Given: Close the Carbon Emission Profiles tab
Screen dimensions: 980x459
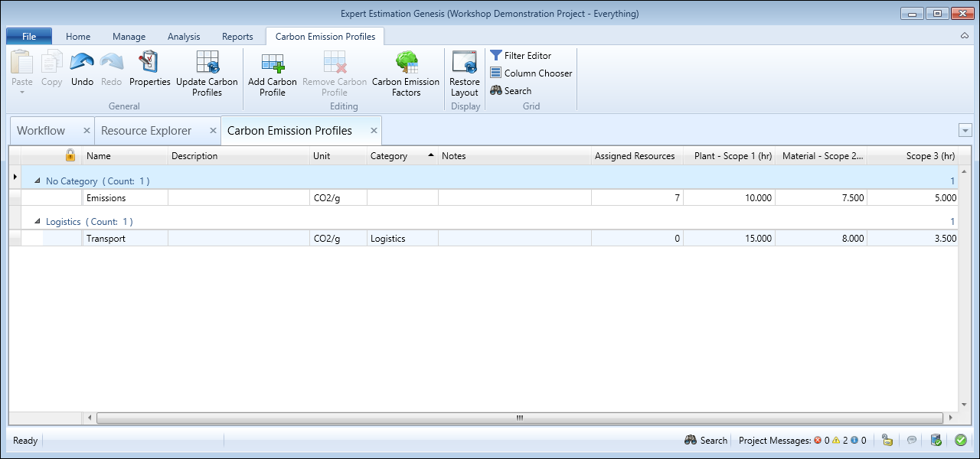Looking at the screenshot, I should tap(374, 131).
